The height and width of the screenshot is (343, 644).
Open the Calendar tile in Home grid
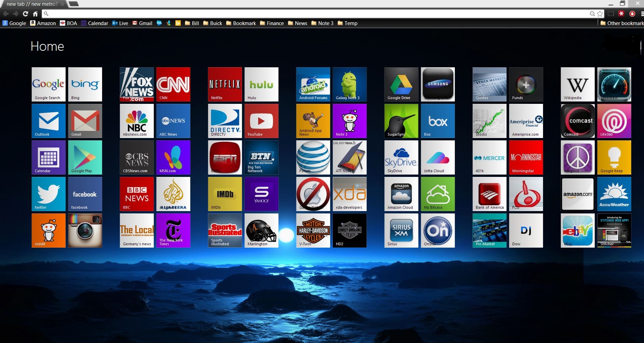[x=49, y=157]
